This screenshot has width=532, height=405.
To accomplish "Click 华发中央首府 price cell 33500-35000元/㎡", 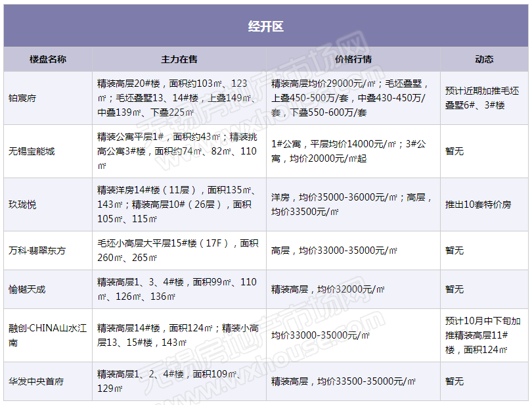I will click(344, 381).
